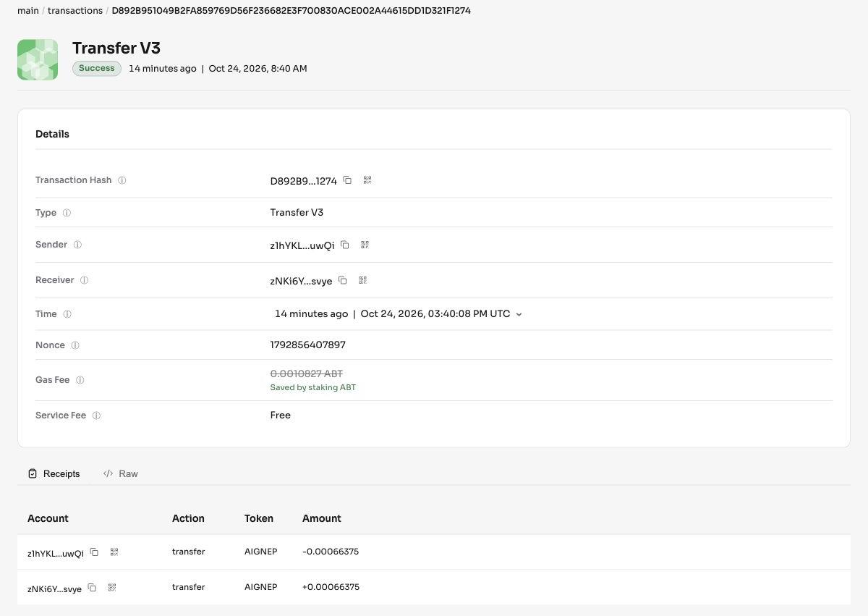868x616 pixels.
Task: Click the Transfer V3 page title
Action: coord(116,48)
